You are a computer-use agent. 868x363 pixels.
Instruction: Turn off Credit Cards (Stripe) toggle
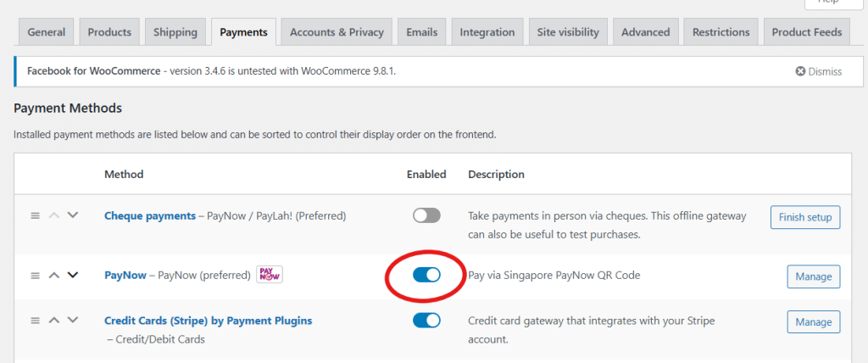coord(426,321)
